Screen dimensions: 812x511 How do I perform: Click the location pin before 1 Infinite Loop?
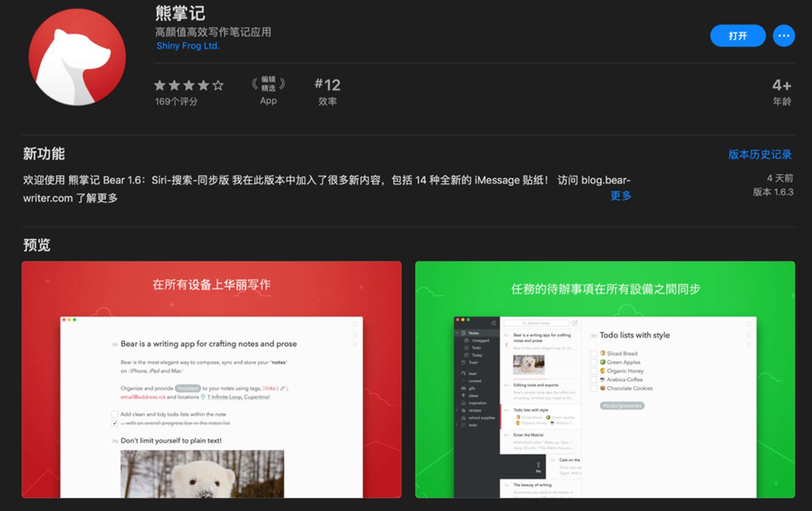click(204, 397)
